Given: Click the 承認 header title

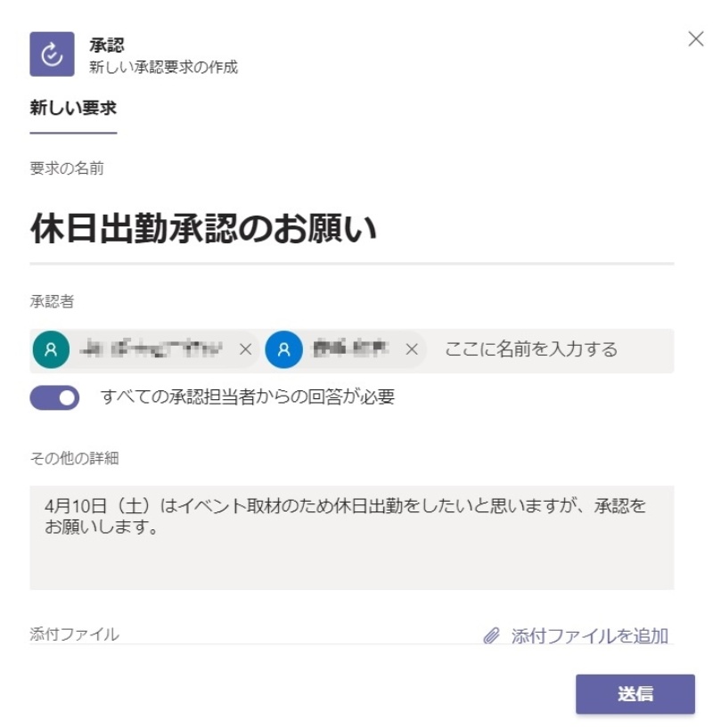Looking at the screenshot, I should point(106,45).
